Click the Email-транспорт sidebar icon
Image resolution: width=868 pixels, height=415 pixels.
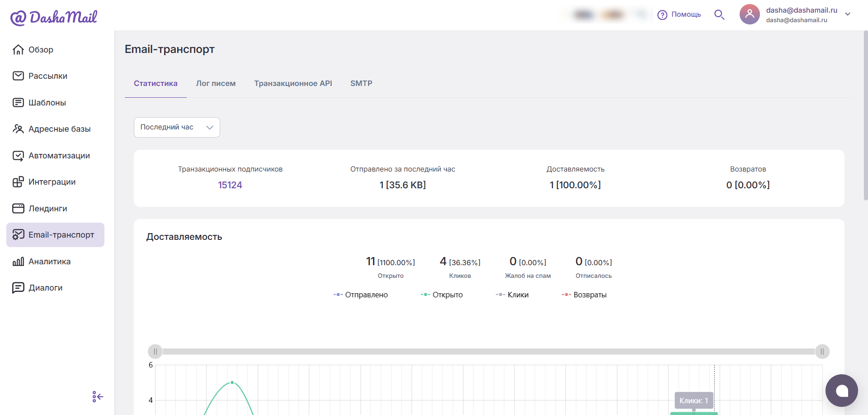(18, 235)
